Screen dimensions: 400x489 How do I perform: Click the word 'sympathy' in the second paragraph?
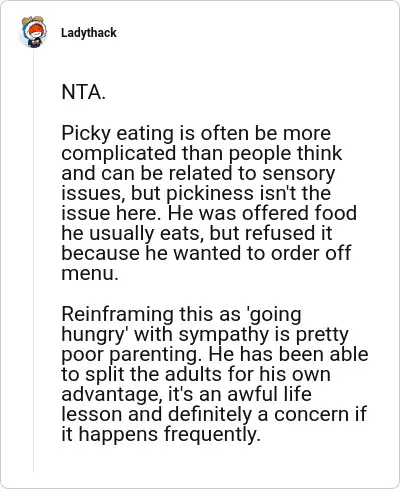click(x=224, y=335)
